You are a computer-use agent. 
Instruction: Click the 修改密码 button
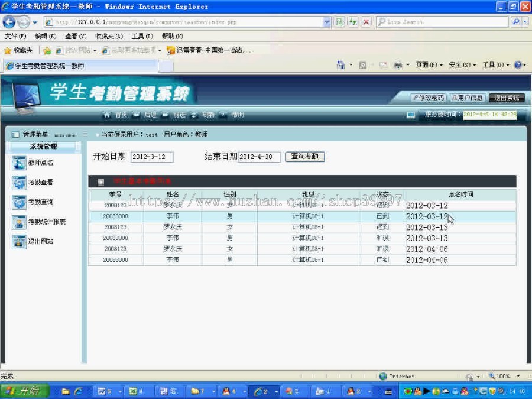coord(428,98)
